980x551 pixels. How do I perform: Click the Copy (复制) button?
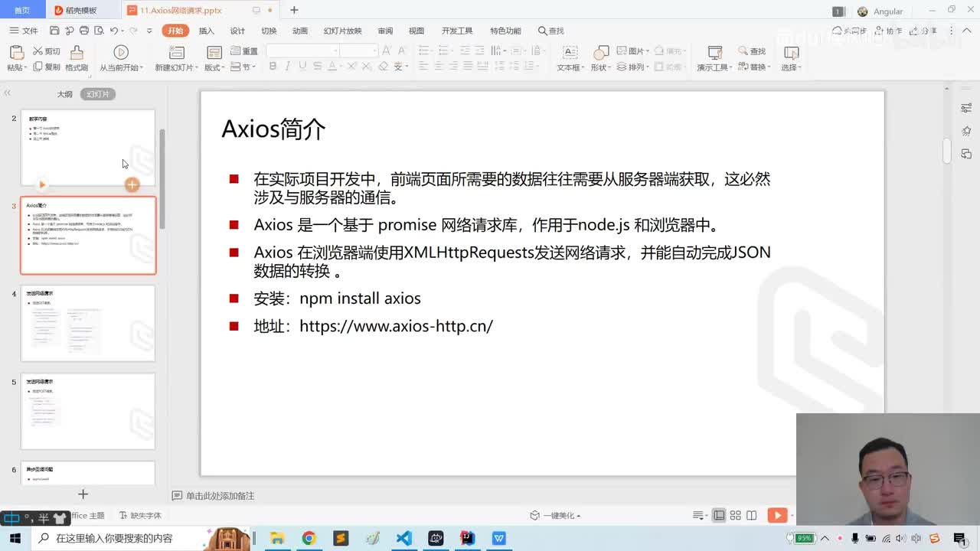46,67
